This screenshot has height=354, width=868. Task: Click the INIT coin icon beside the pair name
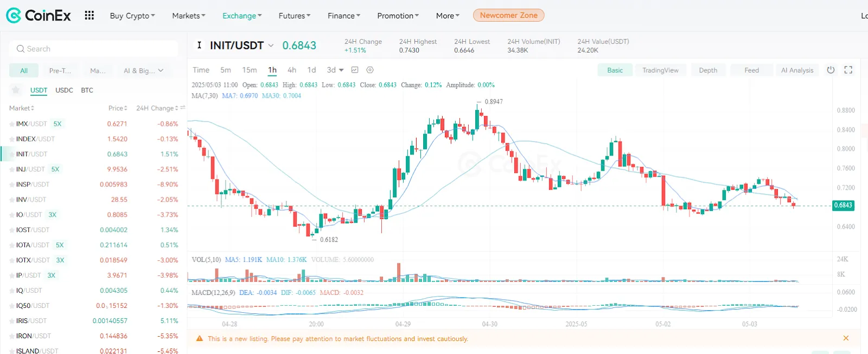(199, 46)
